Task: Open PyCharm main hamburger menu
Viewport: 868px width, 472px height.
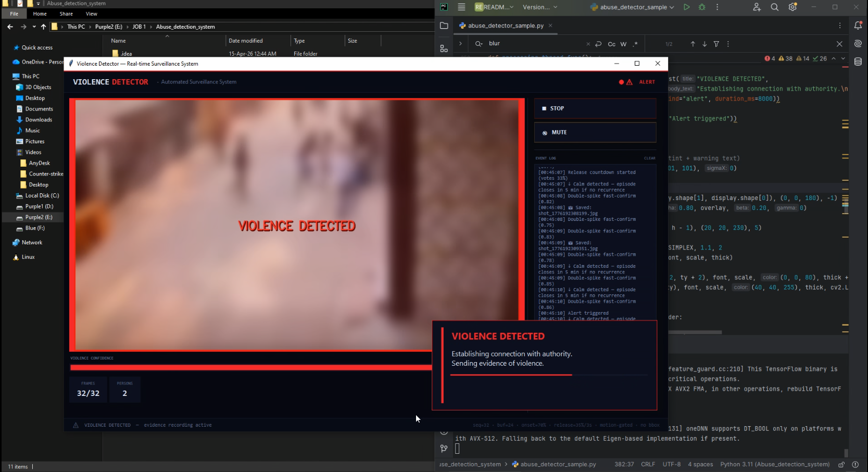Action: tap(461, 7)
